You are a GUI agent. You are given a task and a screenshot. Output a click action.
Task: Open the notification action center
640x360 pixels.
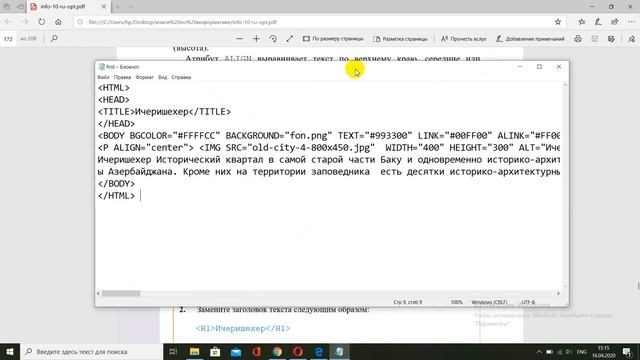tap(627, 351)
